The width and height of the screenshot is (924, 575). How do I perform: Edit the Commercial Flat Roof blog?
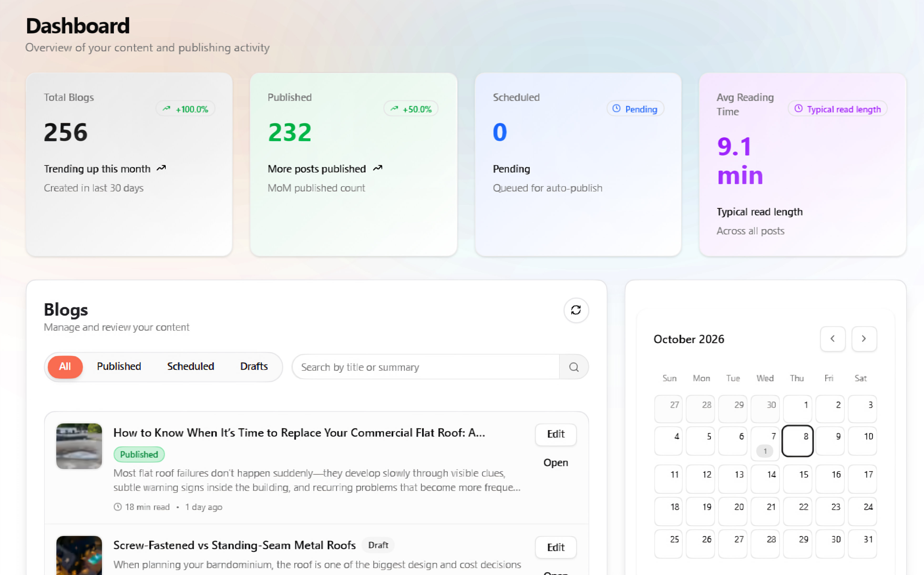[555, 434]
